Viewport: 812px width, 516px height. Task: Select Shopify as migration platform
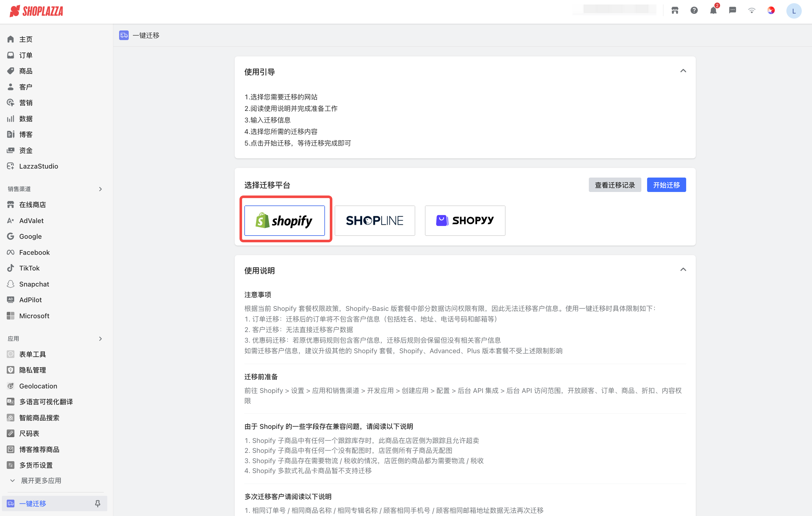pos(285,221)
